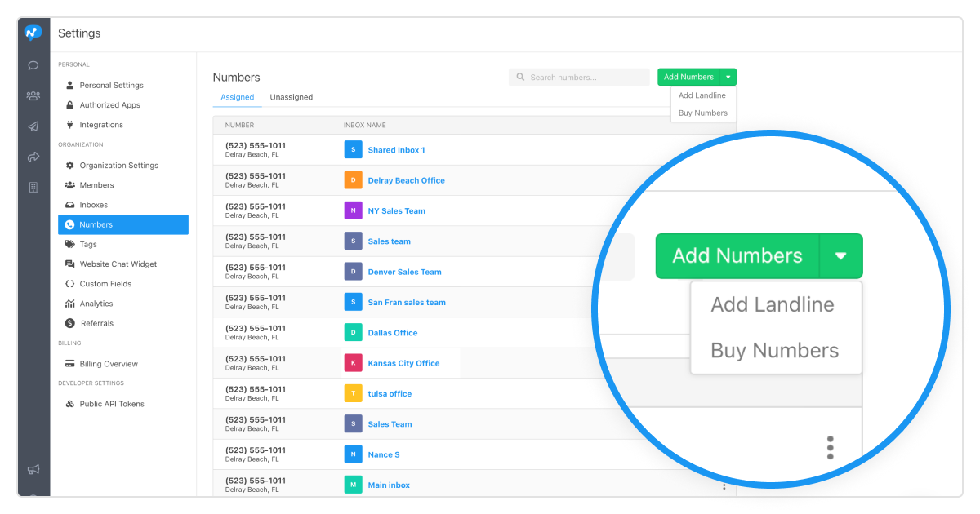Click the yellow T avatar for tulsa office
This screenshot has height=514, width=980.
pyautogui.click(x=353, y=393)
